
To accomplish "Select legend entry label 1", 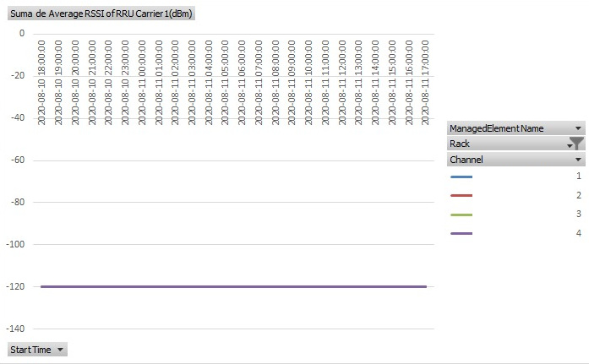I will coord(579,176).
